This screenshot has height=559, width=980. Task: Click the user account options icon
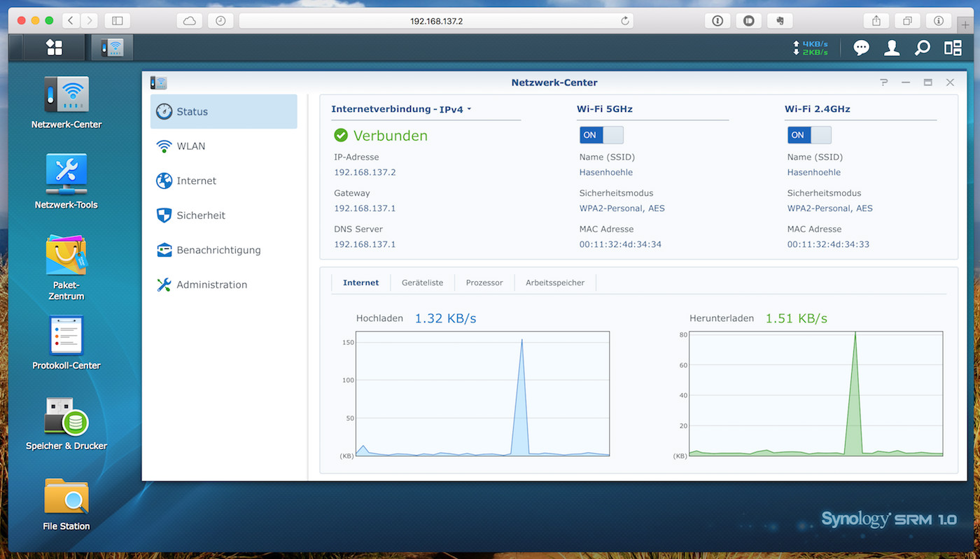(x=892, y=48)
